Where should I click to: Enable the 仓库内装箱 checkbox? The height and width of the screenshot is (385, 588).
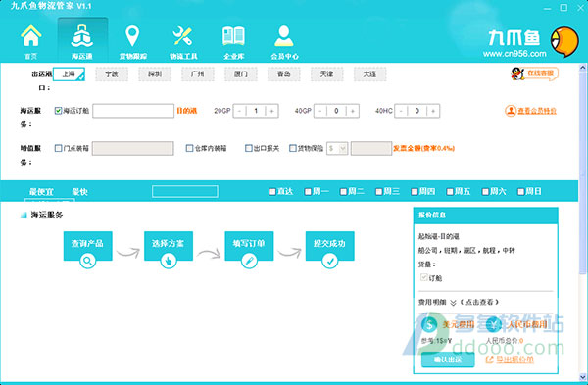click(189, 148)
